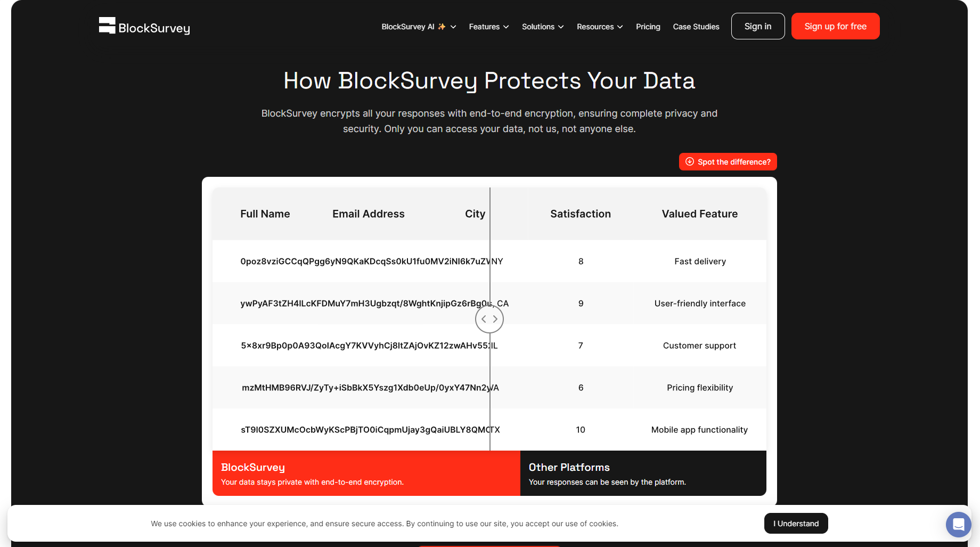Screen dimensions: 980x547
Task: Click the Sign up for free button
Action: pyautogui.click(x=835, y=26)
